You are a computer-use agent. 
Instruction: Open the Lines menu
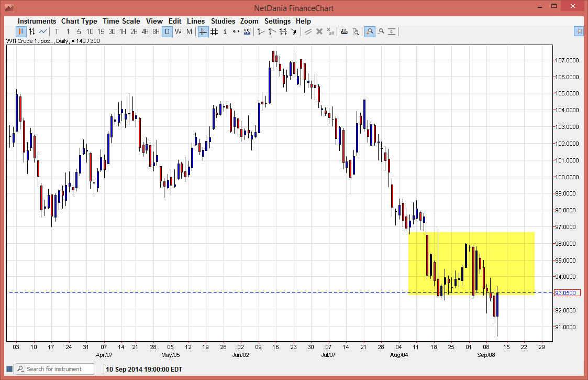(x=196, y=21)
